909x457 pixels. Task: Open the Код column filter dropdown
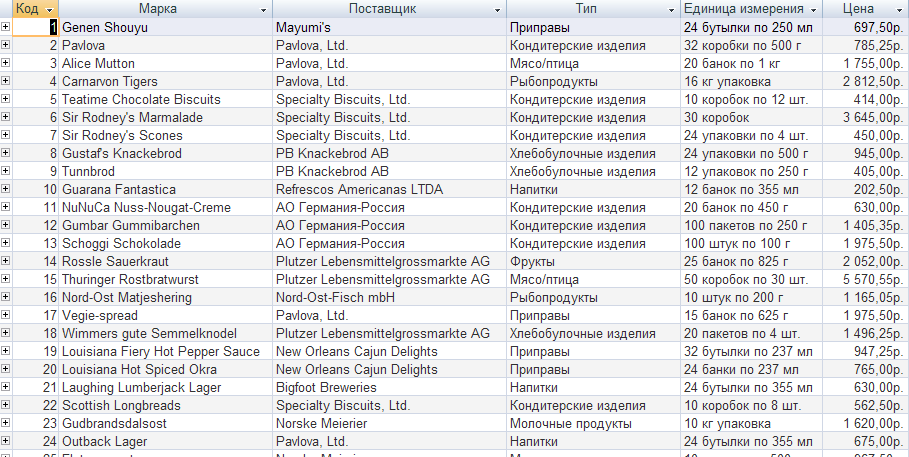tap(49, 10)
